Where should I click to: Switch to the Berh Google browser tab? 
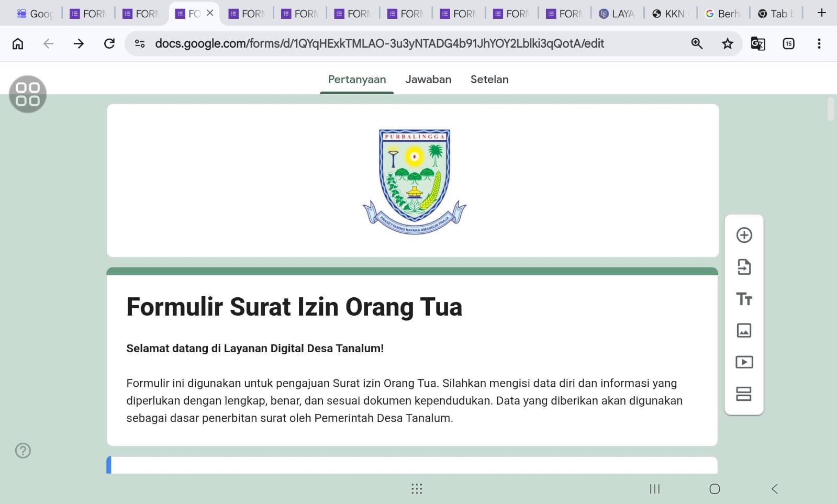723,14
